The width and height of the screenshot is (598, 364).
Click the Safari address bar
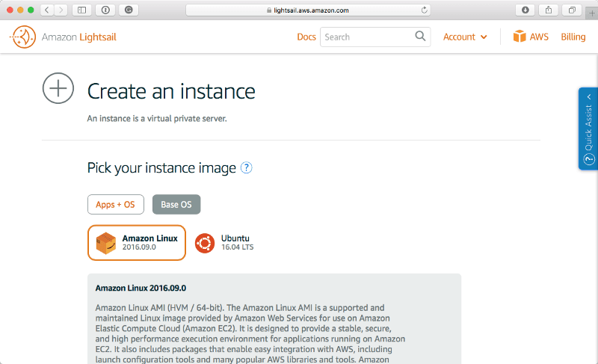[308, 10]
